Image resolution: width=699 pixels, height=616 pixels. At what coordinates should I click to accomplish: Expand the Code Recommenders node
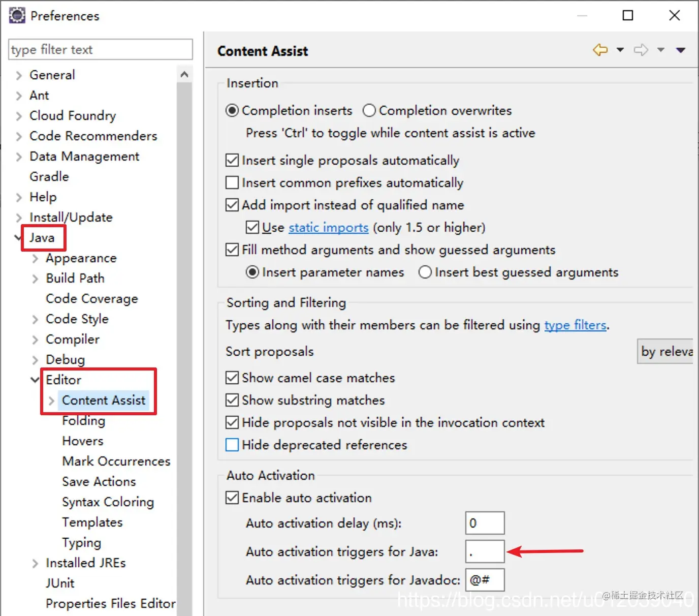click(x=19, y=136)
